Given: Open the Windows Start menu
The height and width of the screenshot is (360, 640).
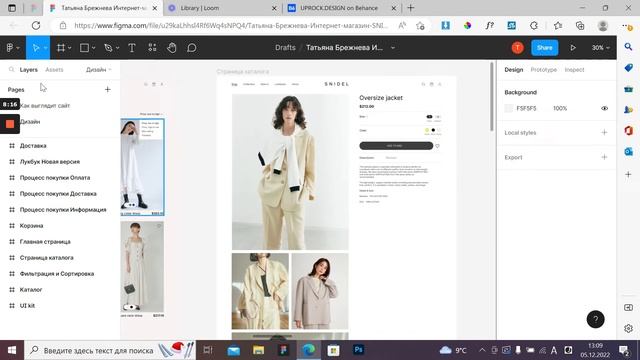Looking at the screenshot, I should pos(12,350).
